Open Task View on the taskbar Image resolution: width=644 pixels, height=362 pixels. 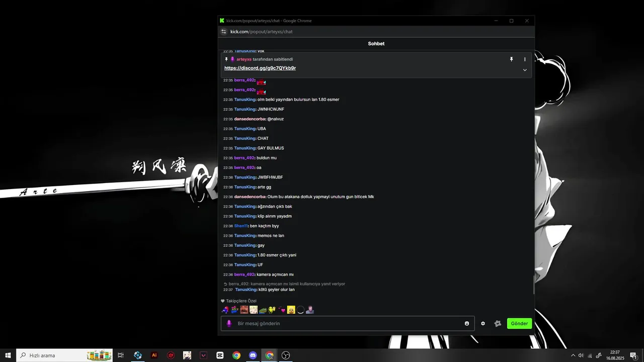tap(121, 355)
